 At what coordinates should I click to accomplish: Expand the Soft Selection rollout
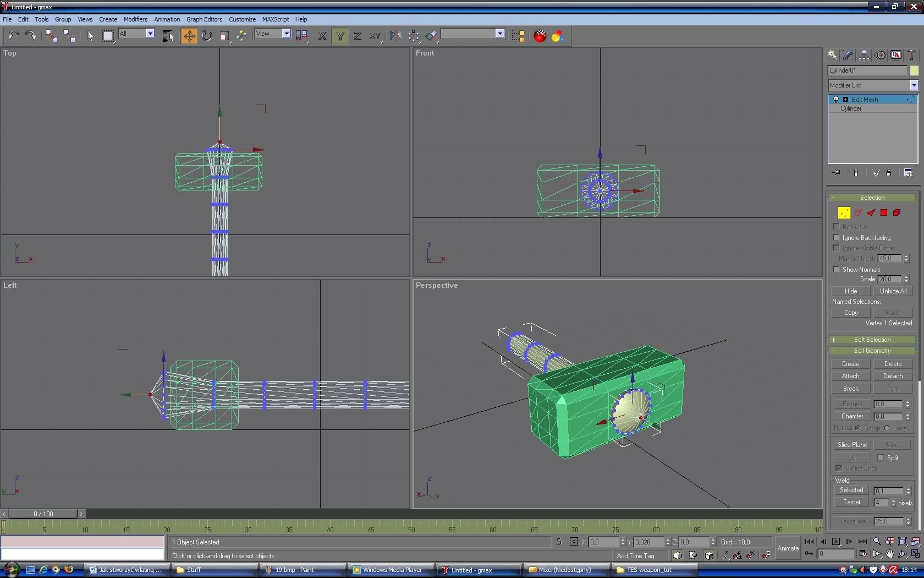click(872, 340)
